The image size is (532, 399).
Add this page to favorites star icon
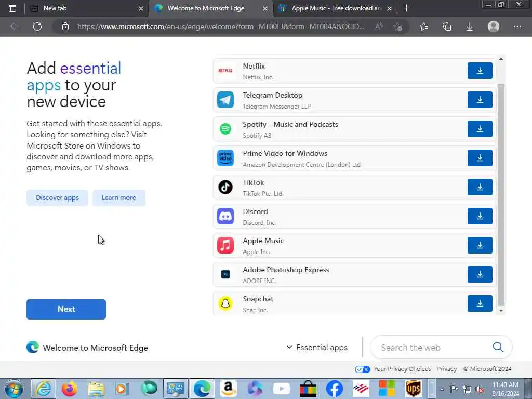click(397, 26)
